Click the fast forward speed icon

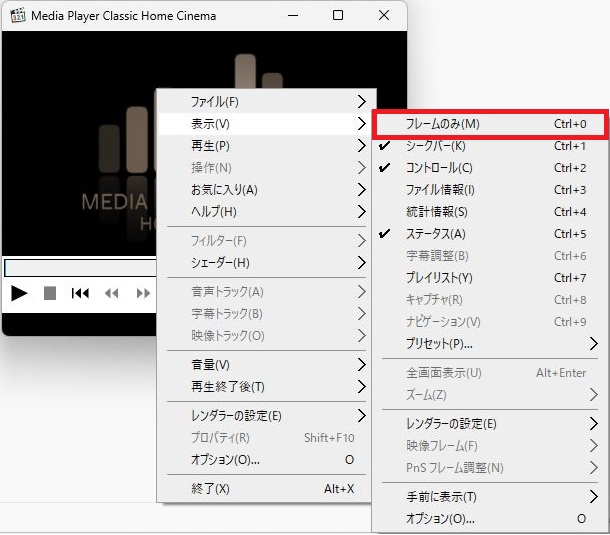[x=144, y=293]
